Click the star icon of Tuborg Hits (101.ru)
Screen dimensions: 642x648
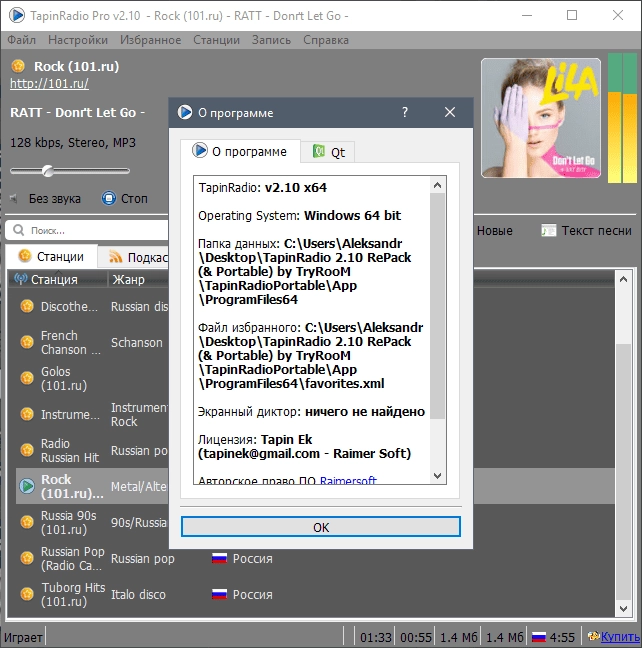coord(27,594)
